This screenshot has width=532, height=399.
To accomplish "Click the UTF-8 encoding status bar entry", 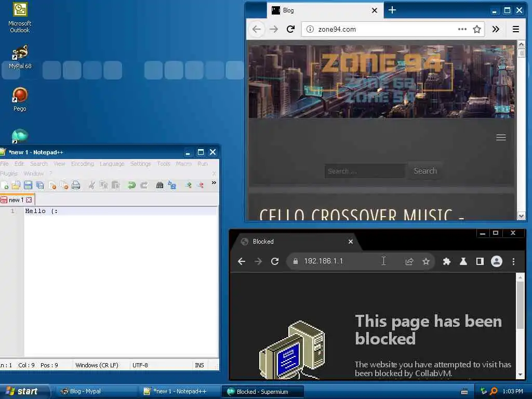I will [x=140, y=365].
